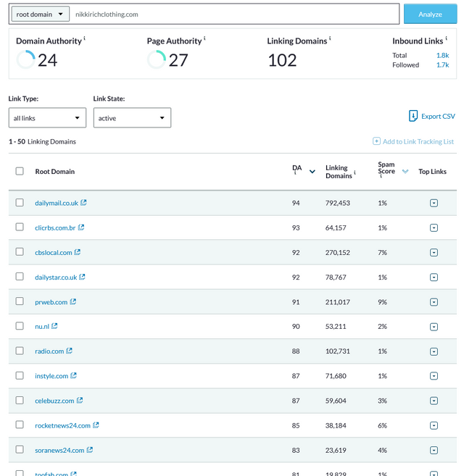
Task: Open external link icon beside radio.com
Action: (x=70, y=351)
